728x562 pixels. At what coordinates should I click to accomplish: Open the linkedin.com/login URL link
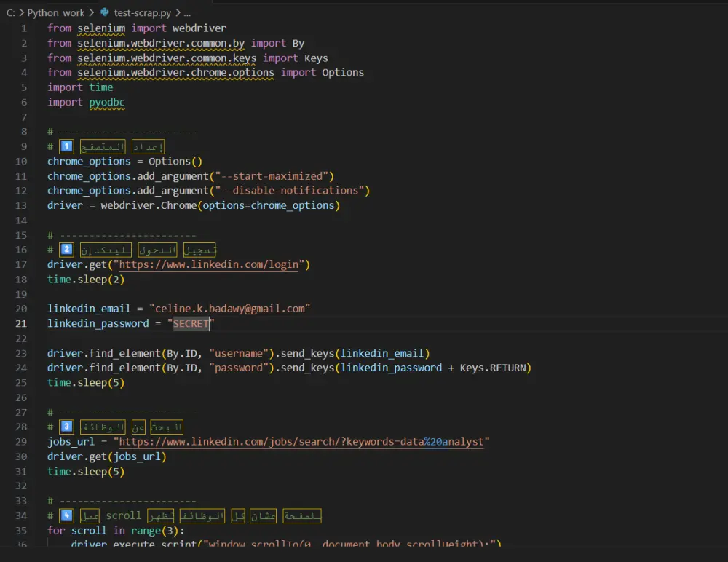(209, 265)
